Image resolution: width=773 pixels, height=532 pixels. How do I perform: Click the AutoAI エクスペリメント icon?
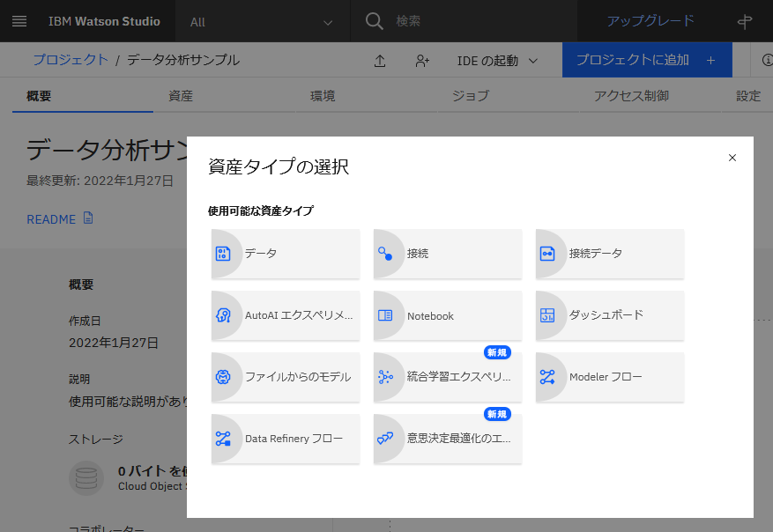223,315
